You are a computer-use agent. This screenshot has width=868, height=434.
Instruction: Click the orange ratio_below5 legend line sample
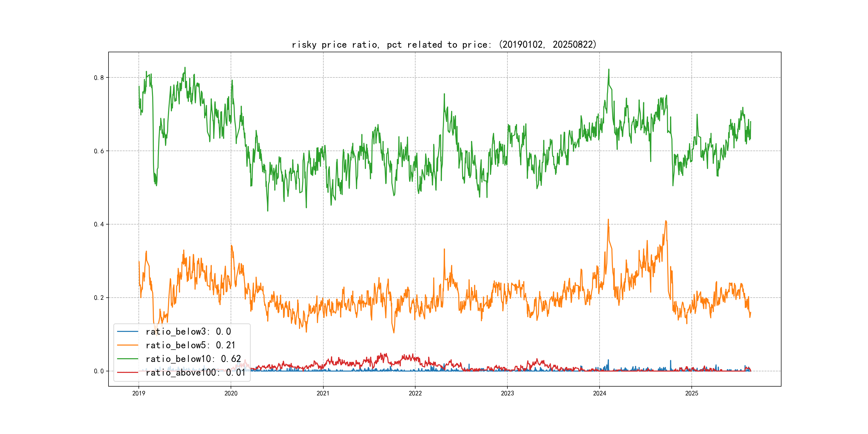tap(127, 345)
